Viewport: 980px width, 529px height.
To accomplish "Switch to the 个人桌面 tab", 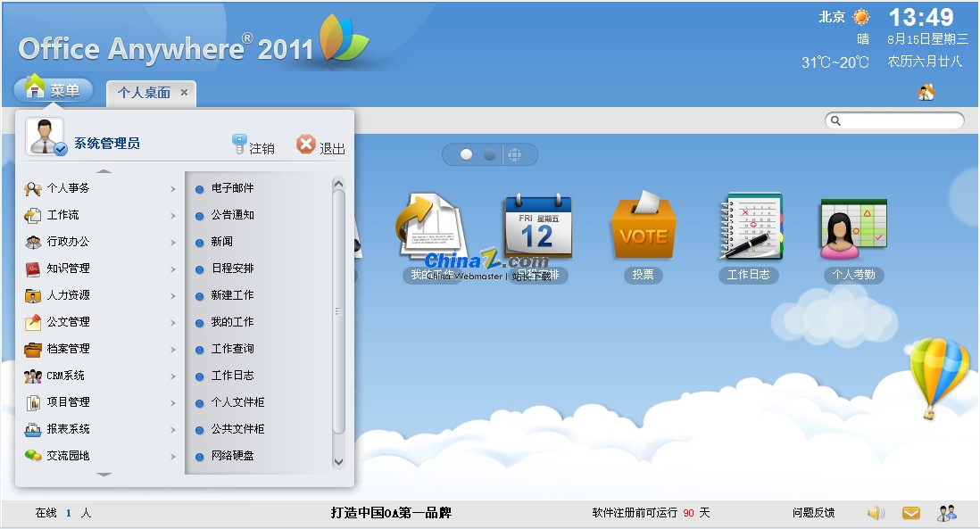I will (x=144, y=93).
